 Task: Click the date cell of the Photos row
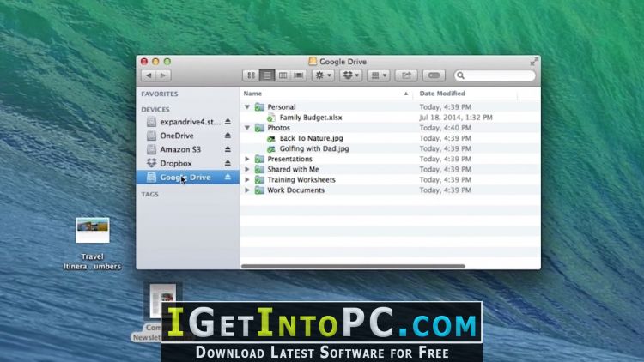445,128
